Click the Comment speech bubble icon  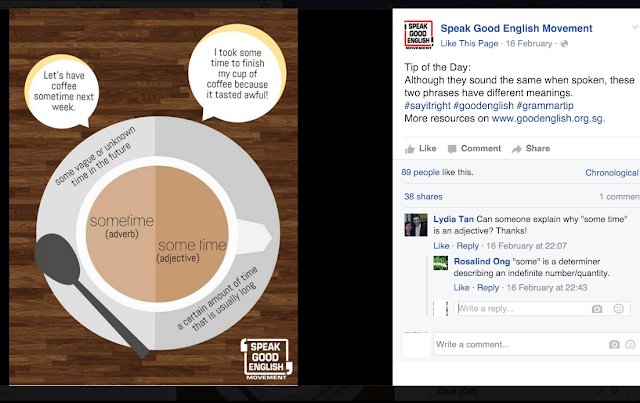point(452,149)
